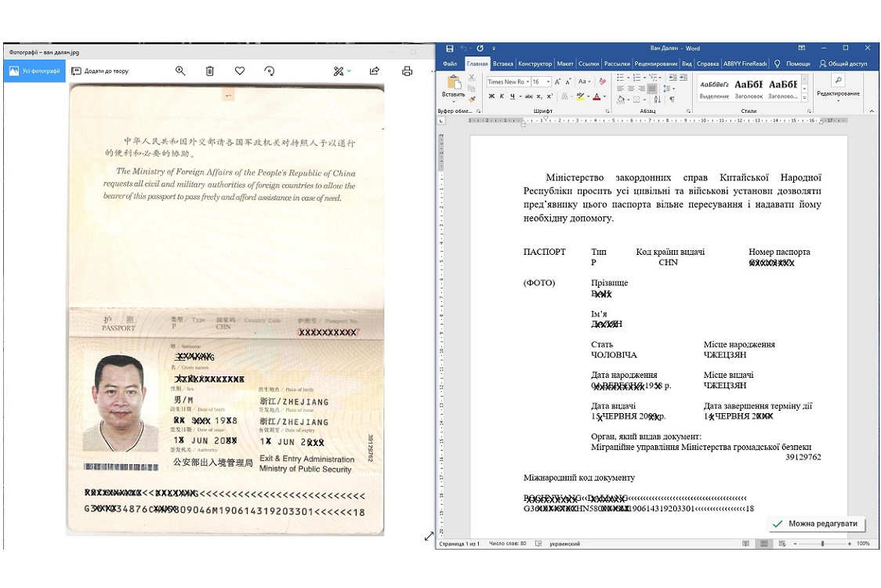This screenshot has width=881, height=588.
Task: Print the passport image
Action: tap(407, 71)
